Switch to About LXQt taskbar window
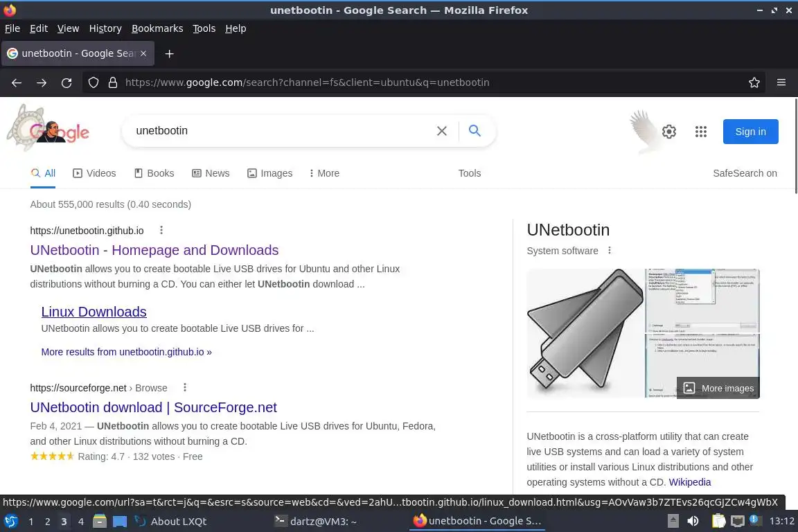 tap(171, 522)
